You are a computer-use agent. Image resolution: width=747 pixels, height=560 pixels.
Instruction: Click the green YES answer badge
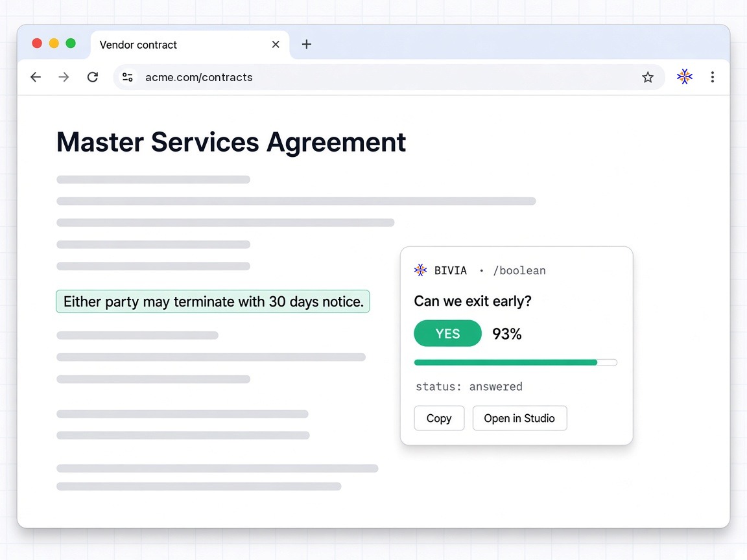[447, 333]
